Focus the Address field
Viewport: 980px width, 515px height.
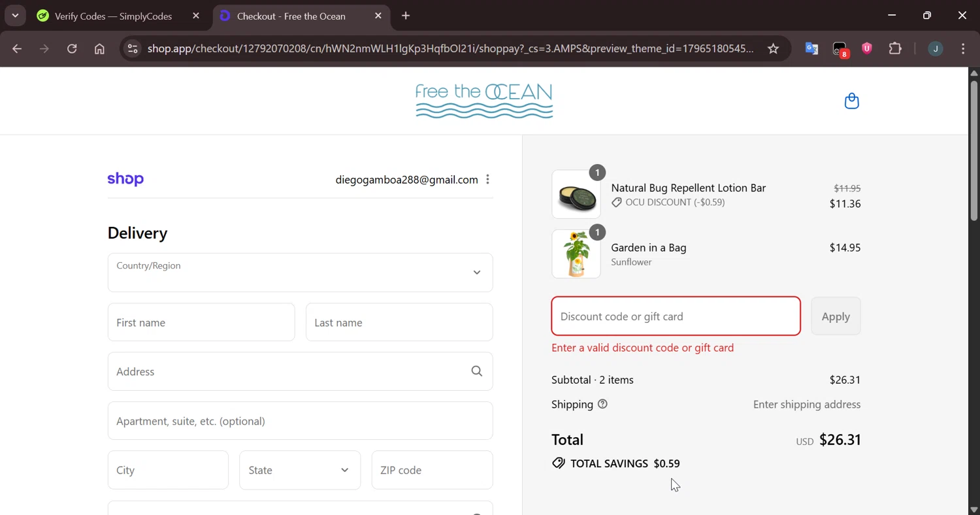[x=300, y=371]
